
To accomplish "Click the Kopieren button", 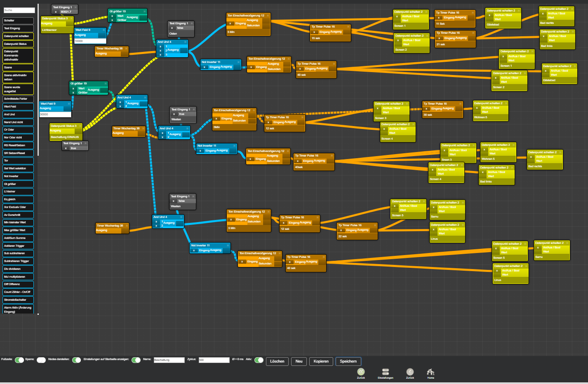I will click(321, 361).
